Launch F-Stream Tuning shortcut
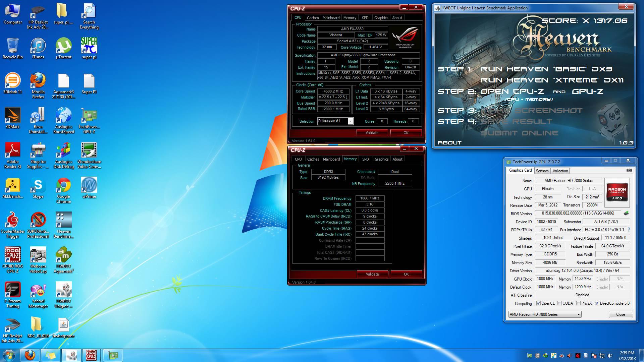644x362 pixels. [x=12, y=295]
